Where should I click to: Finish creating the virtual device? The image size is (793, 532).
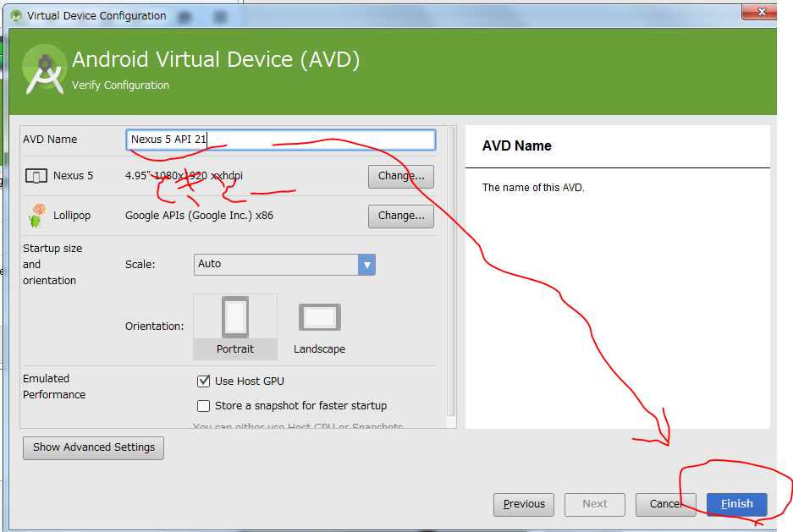737,504
